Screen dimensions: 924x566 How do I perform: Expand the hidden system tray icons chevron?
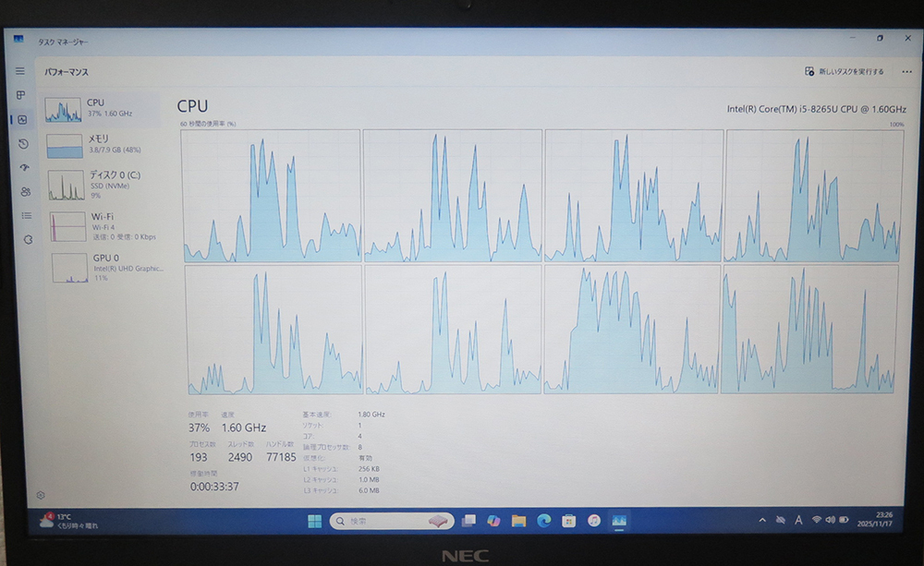[x=762, y=520]
